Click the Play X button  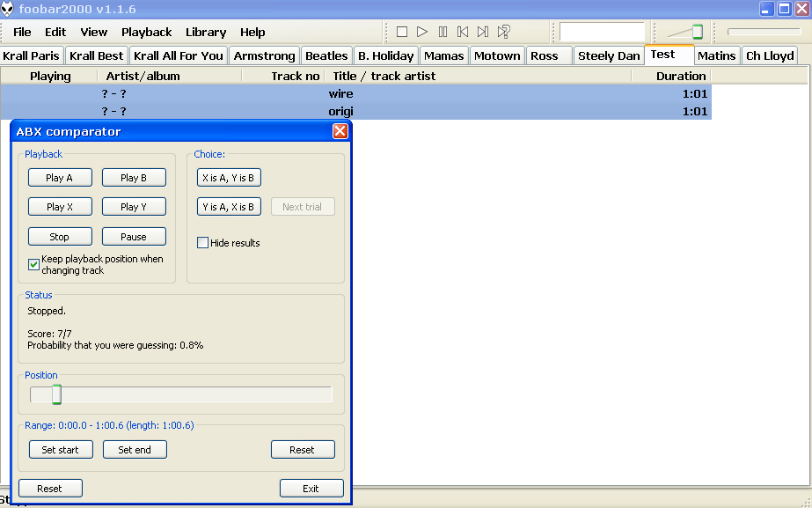60,206
